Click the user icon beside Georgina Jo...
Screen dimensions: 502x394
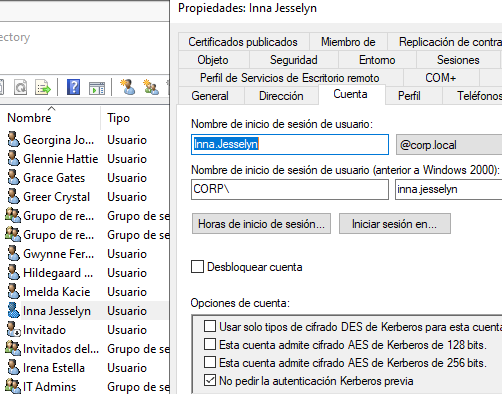coord(13,139)
